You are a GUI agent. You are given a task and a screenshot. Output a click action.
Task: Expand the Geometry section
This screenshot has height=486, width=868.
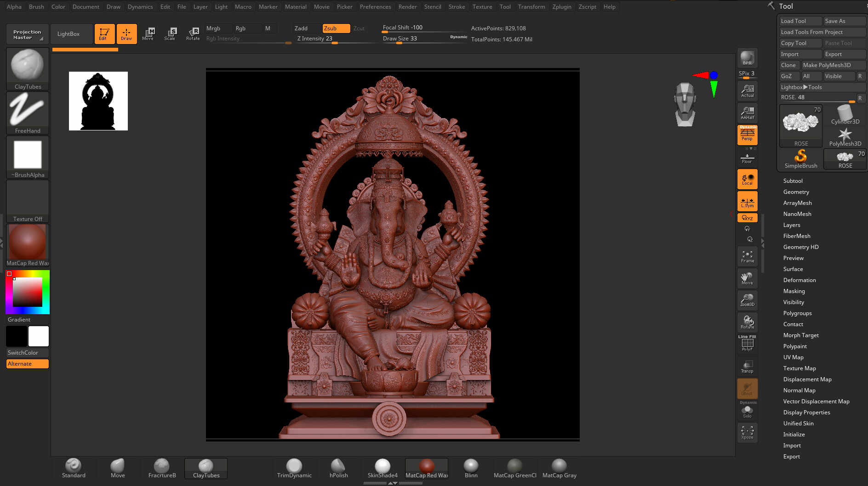(x=796, y=192)
